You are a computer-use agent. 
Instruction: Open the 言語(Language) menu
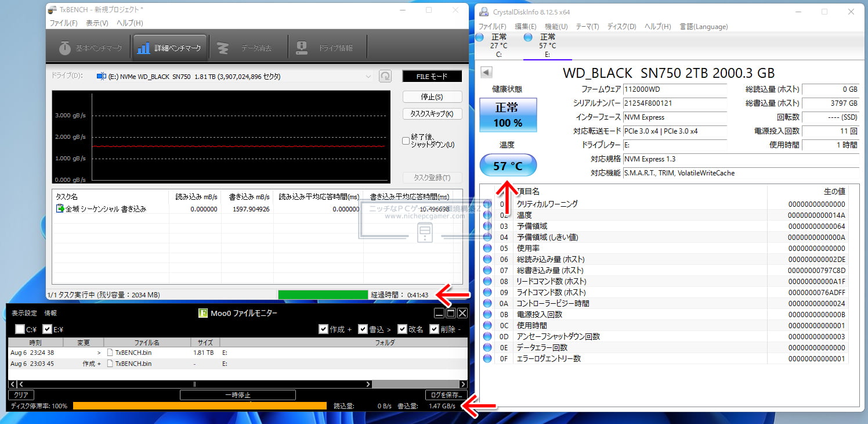coord(703,27)
